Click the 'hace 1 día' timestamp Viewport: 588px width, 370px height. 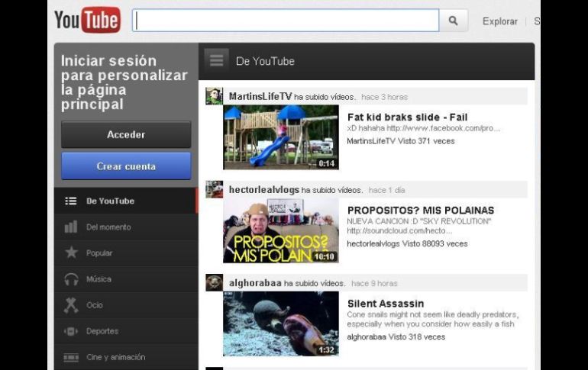point(386,190)
